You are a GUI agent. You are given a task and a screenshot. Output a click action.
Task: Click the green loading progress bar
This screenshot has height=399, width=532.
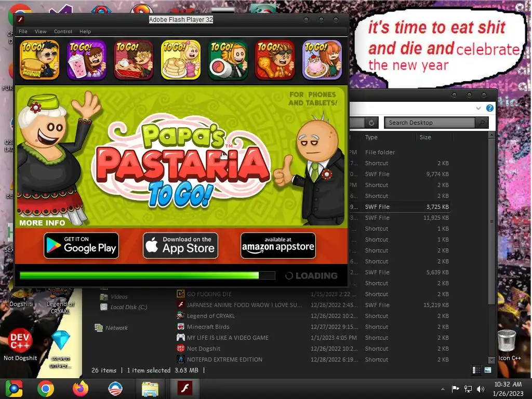[x=147, y=275]
